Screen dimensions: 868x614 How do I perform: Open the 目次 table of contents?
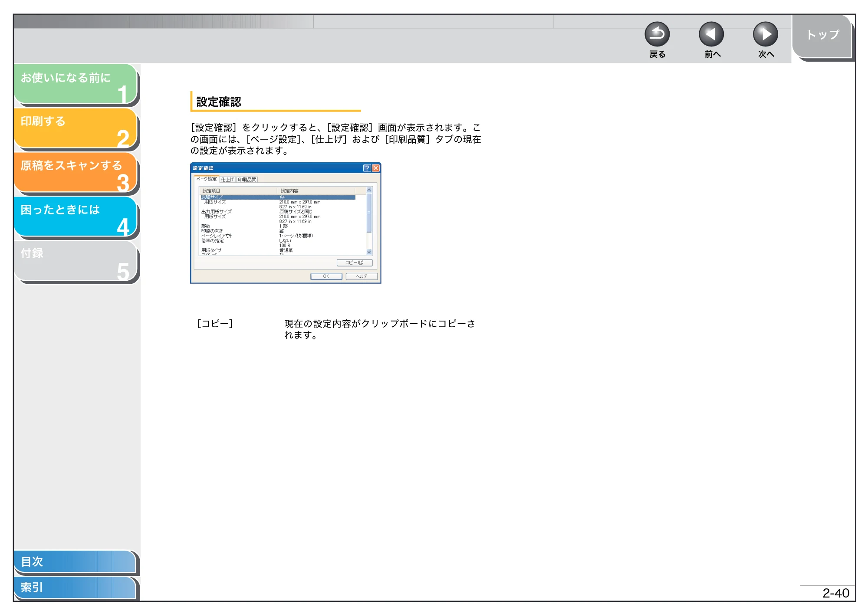[75, 561]
